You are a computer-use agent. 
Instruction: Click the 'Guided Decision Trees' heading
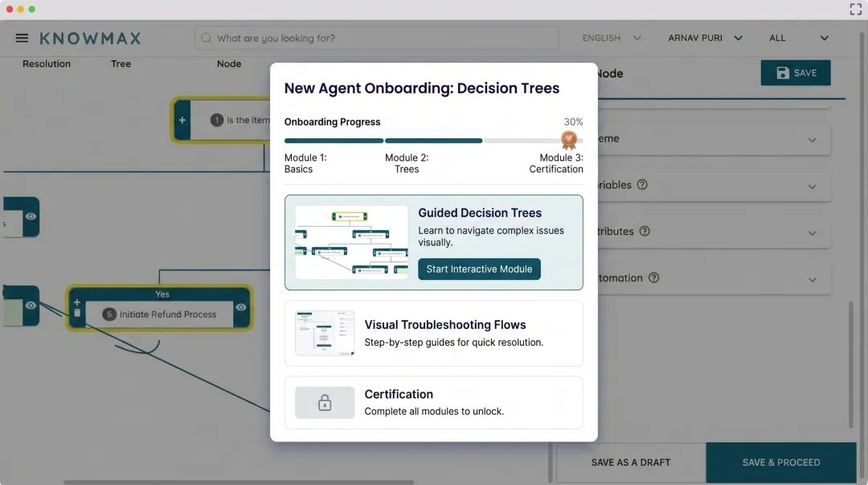(479, 213)
